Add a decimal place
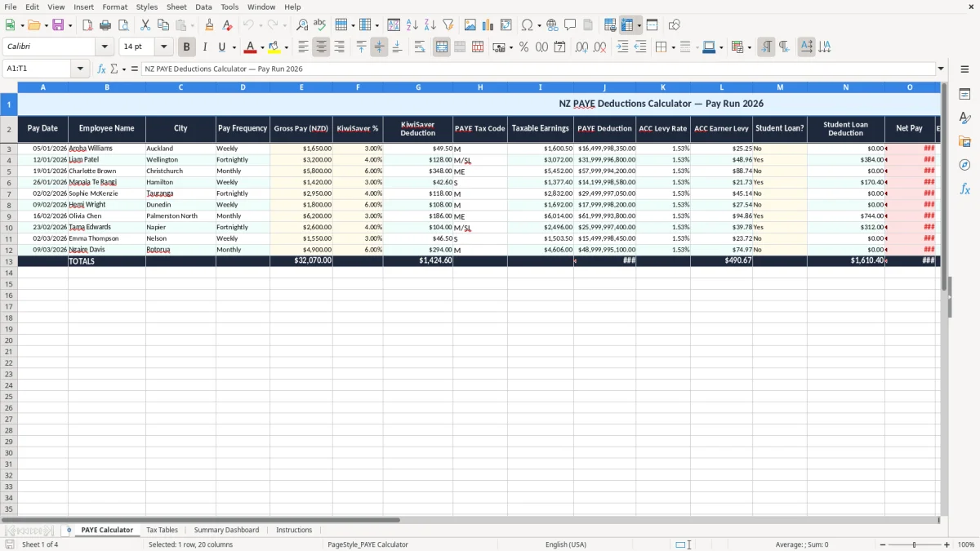Screen dimensions: 980x551 pos(581,47)
